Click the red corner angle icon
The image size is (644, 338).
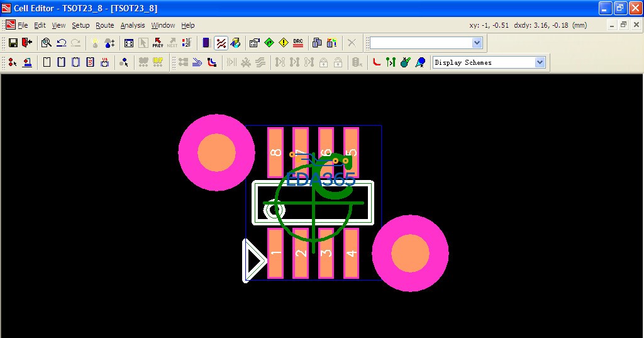pyautogui.click(x=376, y=62)
